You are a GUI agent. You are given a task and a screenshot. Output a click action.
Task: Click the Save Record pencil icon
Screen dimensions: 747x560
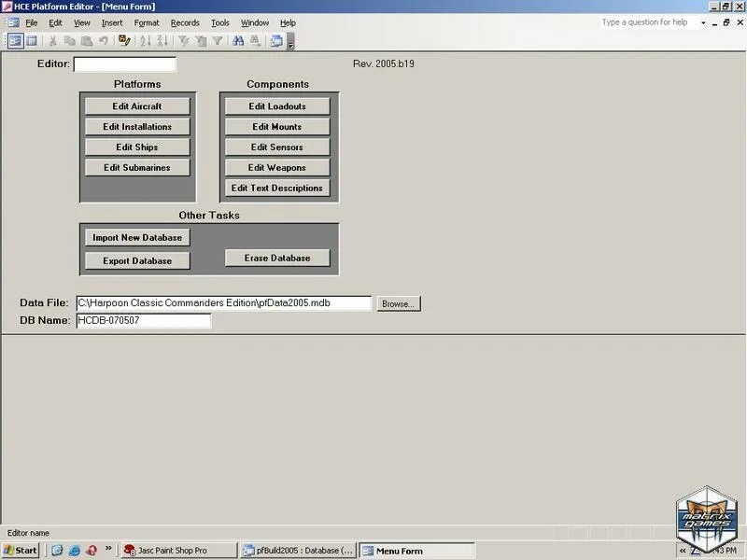coord(124,41)
